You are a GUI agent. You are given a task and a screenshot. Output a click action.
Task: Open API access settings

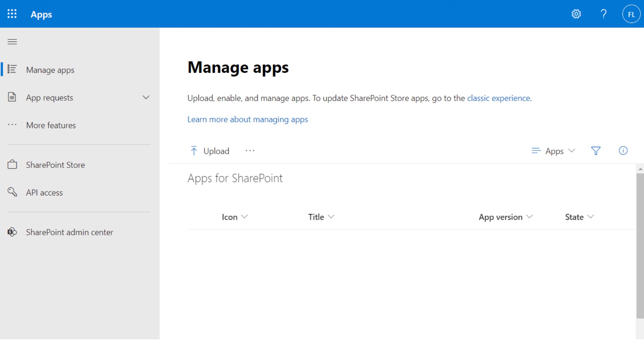tap(44, 192)
